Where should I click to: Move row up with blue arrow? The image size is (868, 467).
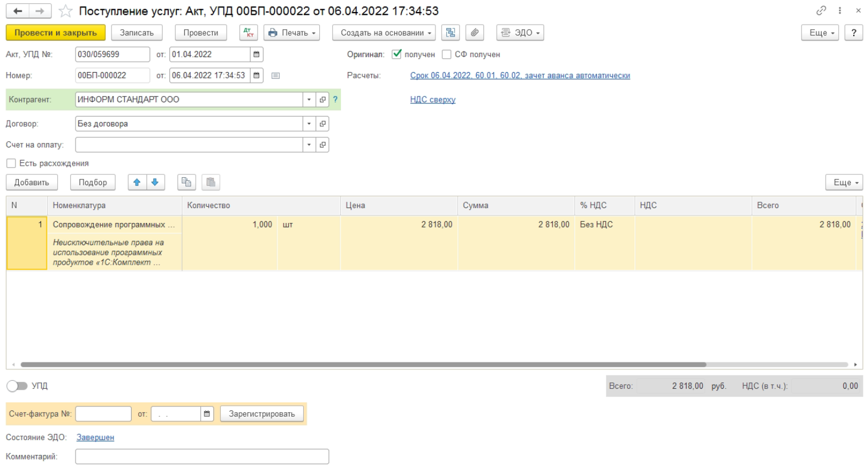tap(137, 182)
